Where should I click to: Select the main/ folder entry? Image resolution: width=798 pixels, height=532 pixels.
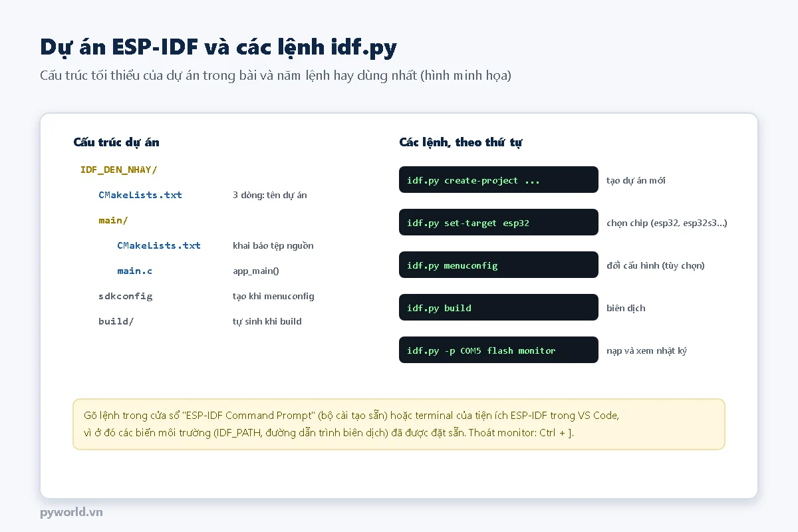113,220
